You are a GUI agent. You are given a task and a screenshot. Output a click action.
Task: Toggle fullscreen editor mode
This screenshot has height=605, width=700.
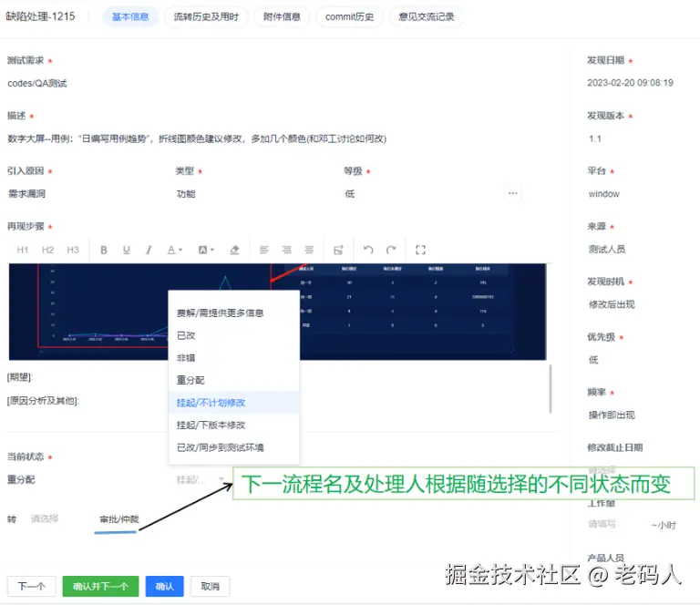[x=420, y=250]
